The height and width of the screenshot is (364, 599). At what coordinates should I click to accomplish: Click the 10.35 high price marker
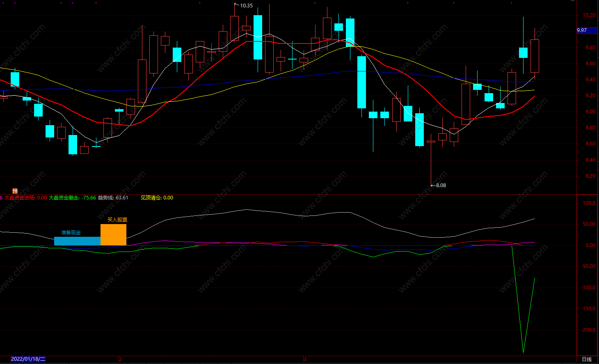tap(246, 6)
